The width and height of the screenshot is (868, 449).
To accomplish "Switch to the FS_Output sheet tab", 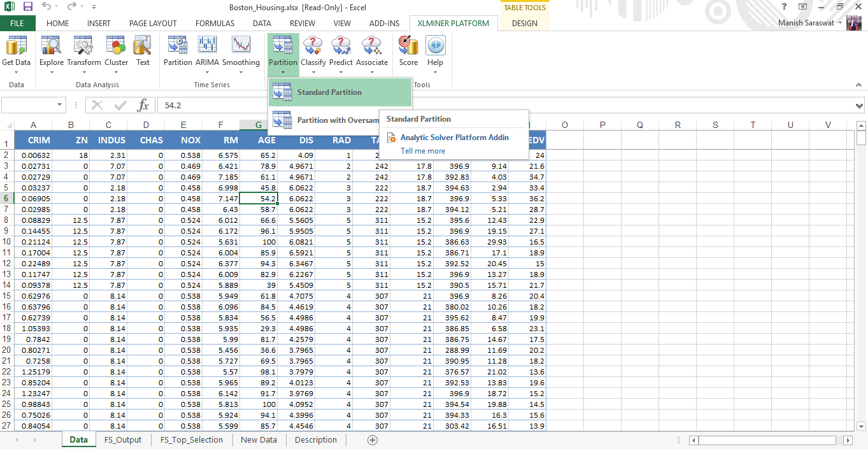I will pos(124,440).
